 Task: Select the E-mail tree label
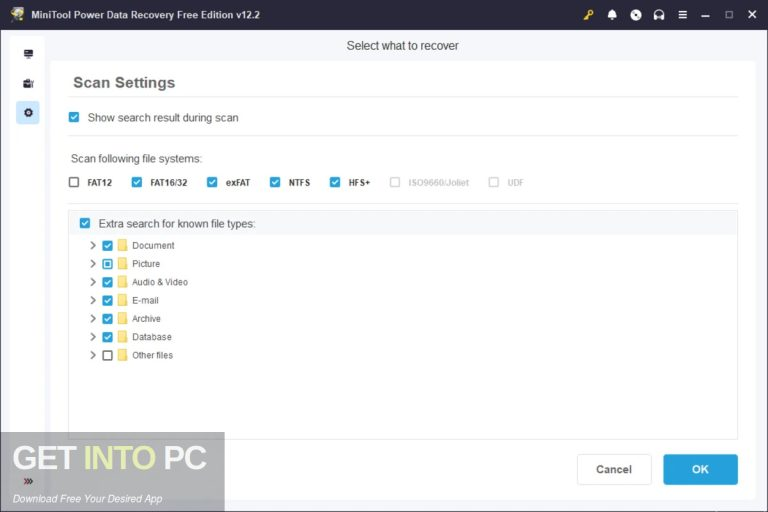pyautogui.click(x=145, y=300)
